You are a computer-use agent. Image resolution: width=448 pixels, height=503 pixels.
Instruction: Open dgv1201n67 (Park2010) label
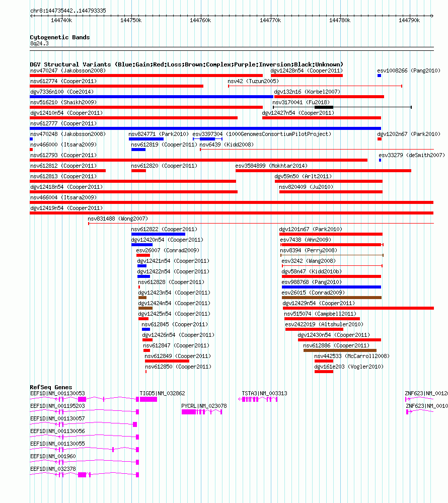[311, 230]
